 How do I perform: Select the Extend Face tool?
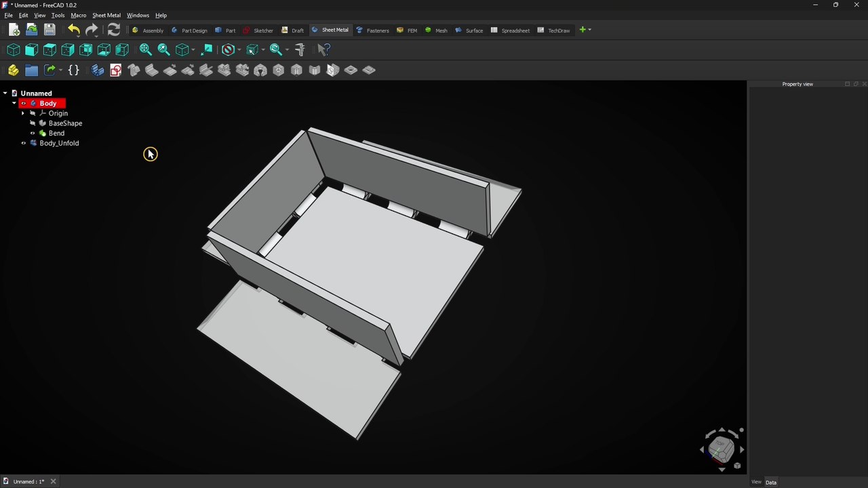170,70
